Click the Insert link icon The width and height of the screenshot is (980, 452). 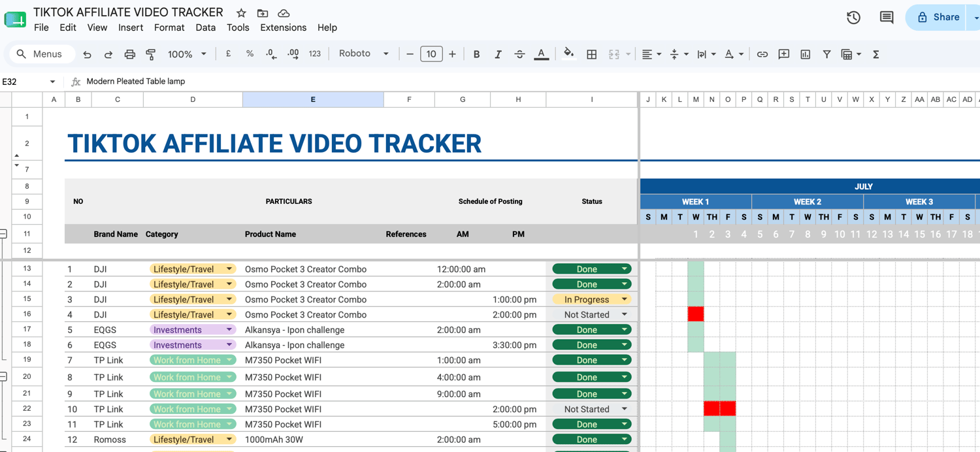pyautogui.click(x=762, y=54)
